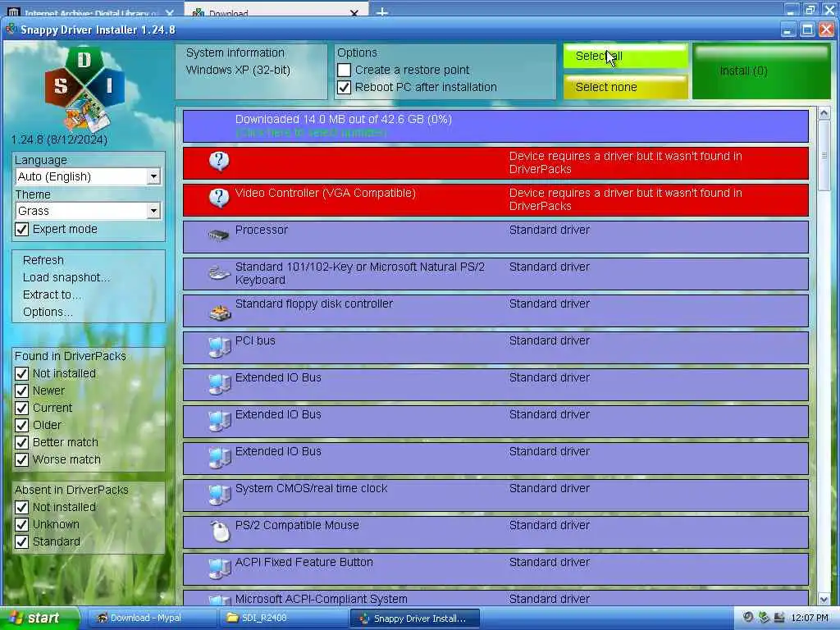Uncheck Absent in DriverPacks Not installed
The width and height of the screenshot is (840, 630).
coord(21,507)
